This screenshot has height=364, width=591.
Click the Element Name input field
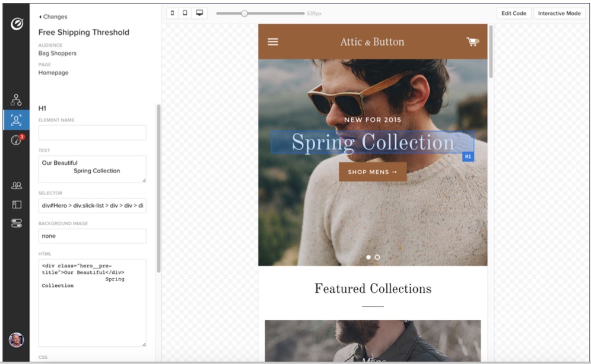[x=92, y=133]
